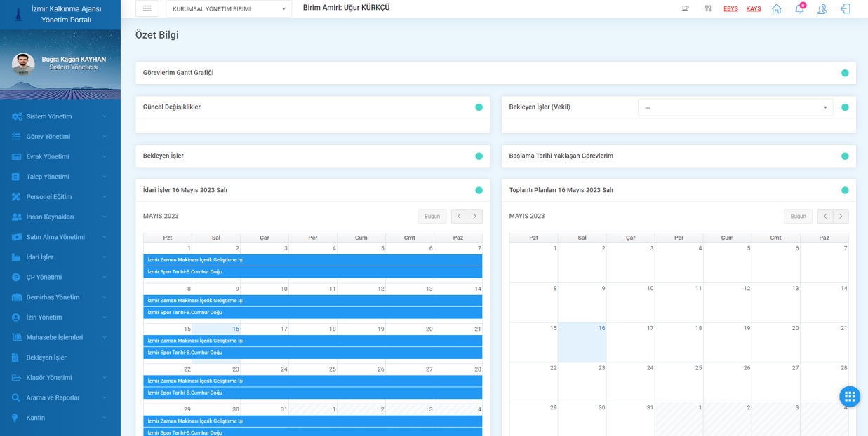868x436 pixels.
Task: Click the hamburger menu button in the top bar
Action: pos(147,8)
